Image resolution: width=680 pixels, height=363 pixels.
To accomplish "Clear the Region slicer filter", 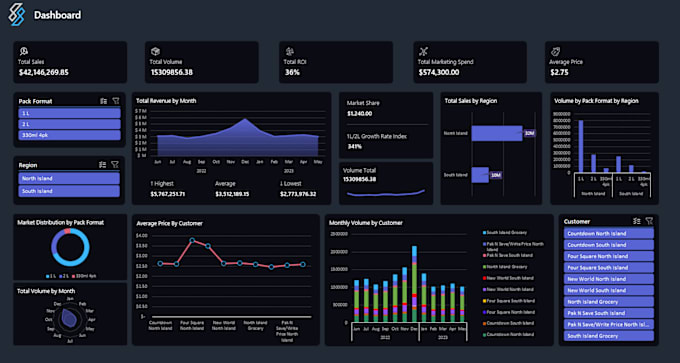I will (115, 165).
